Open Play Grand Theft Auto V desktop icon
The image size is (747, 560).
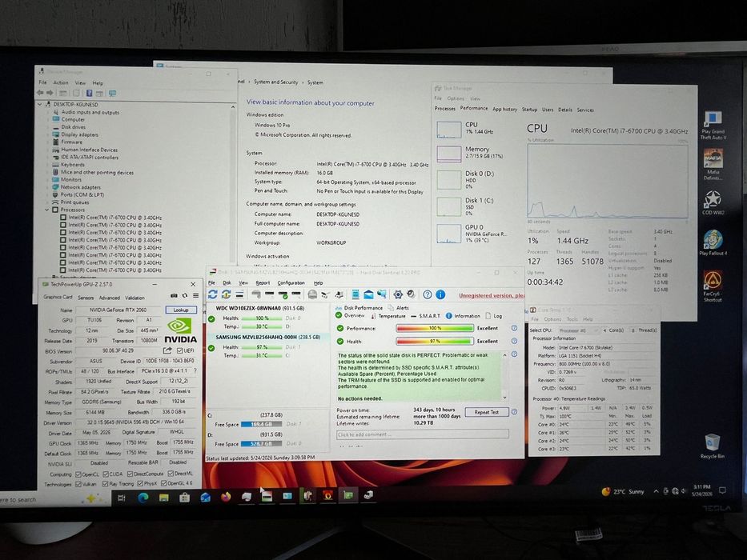click(713, 126)
